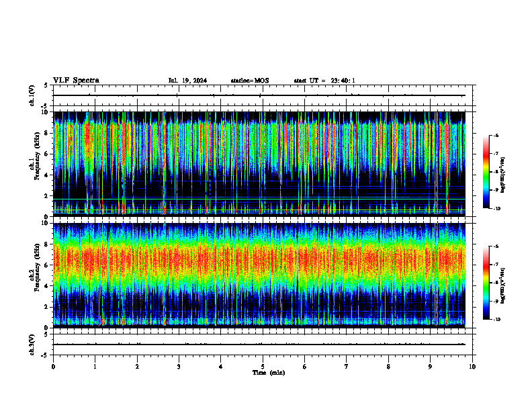Click time axis tick label "1"
532x411 pixels.
pyautogui.click(x=95, y=367)
